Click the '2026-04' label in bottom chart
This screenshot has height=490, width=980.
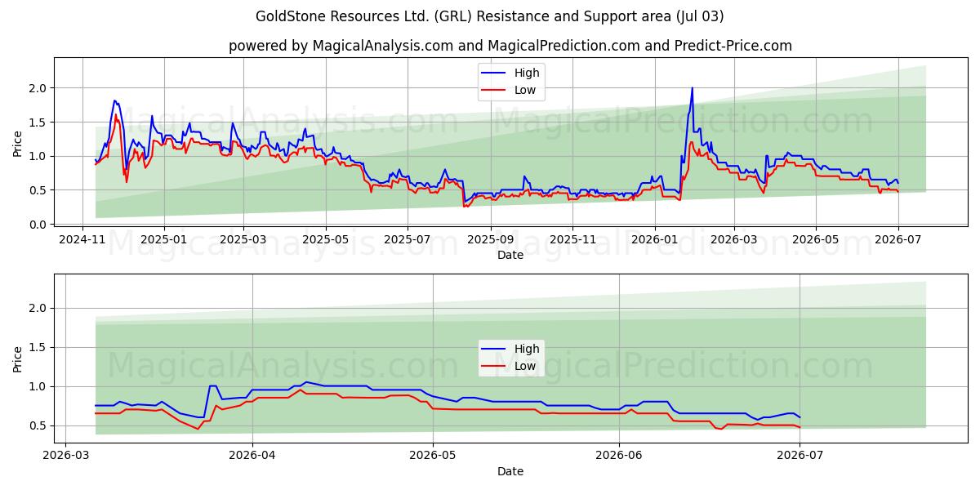pos(252,457)
